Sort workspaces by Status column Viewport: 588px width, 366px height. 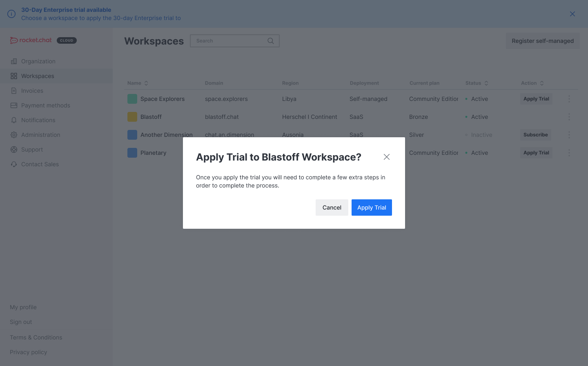click(477, 83)
